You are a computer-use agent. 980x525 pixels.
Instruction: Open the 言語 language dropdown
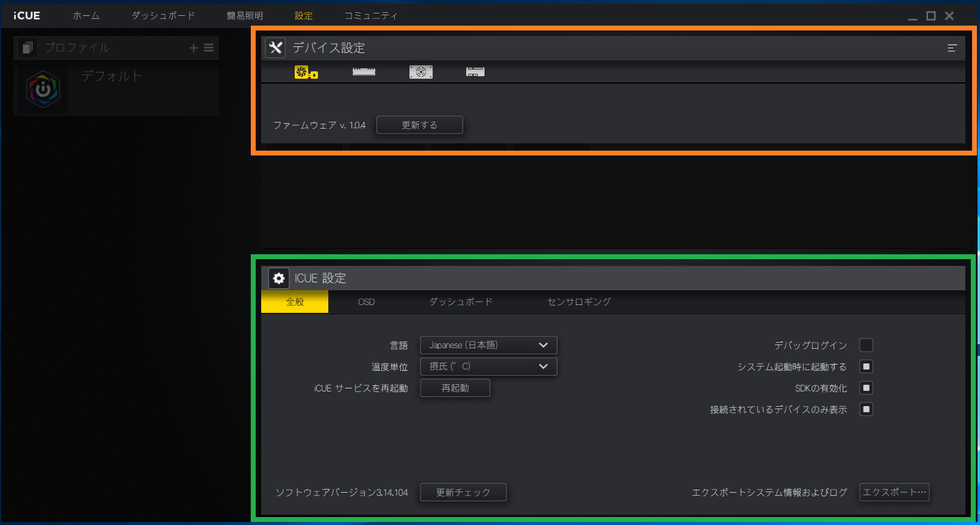coord(488,345)
